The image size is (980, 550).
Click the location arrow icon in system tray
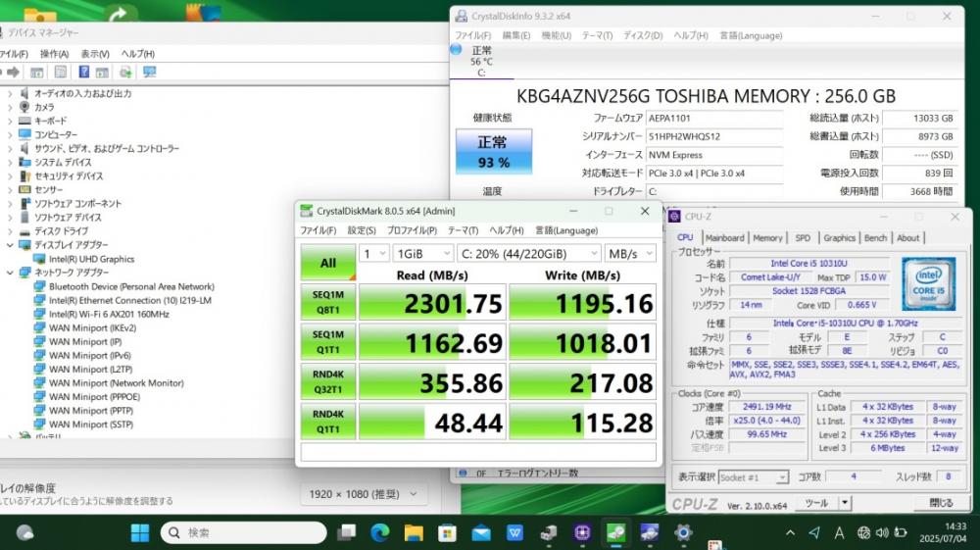[814, 532]
